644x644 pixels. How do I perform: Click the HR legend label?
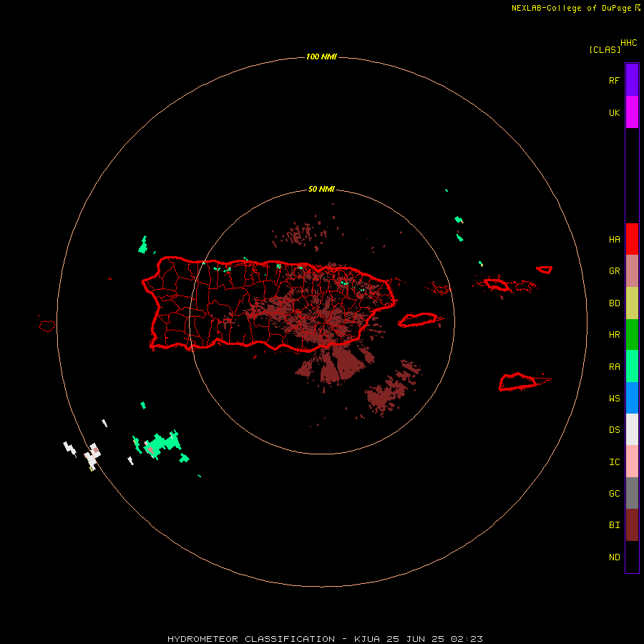tap(614, 335)
